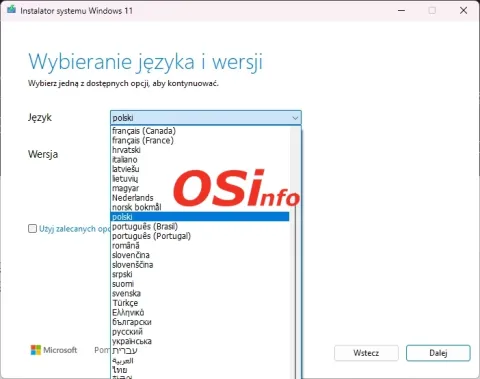Choose português (Brasil) in the list
Image resolution: width=480 pixels, height=379 pixels.
pyautogui.click(x=200, y=226)
